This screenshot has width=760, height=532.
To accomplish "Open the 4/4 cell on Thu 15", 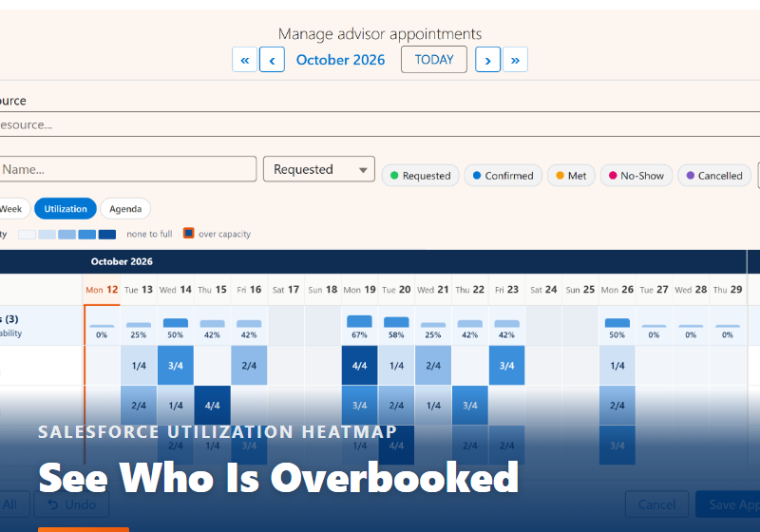I will [212, 405].
